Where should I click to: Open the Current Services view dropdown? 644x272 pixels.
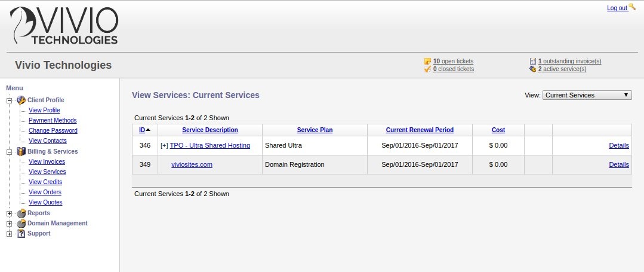pyautogui.click(x=587, y=95)
